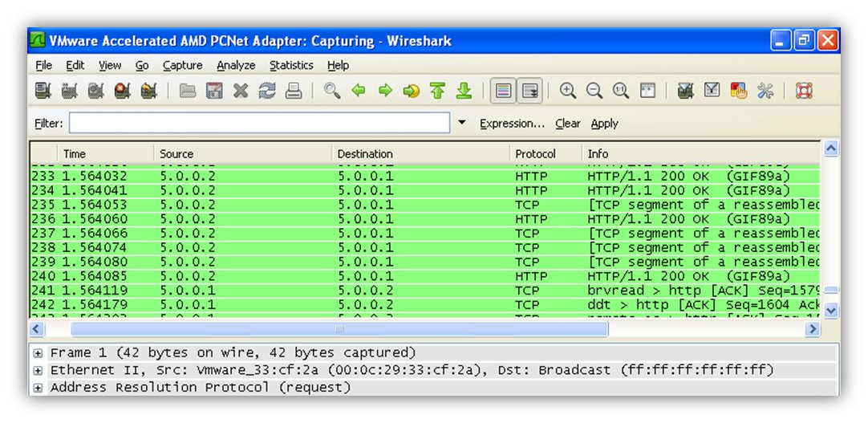The image size is (868, 423).
Task: Expand the Ethernet II details row
Action: point(38,370)
